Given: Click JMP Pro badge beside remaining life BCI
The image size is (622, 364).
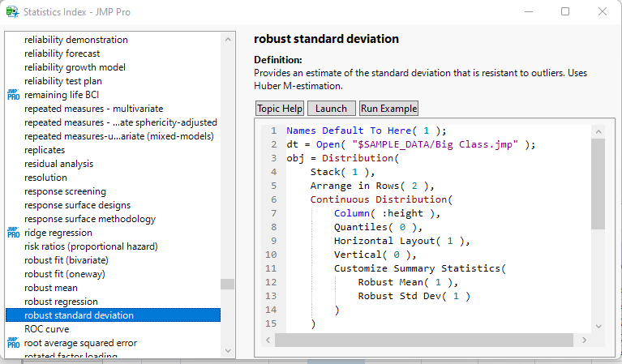Looking at the screenshot, I should point(13,95).
